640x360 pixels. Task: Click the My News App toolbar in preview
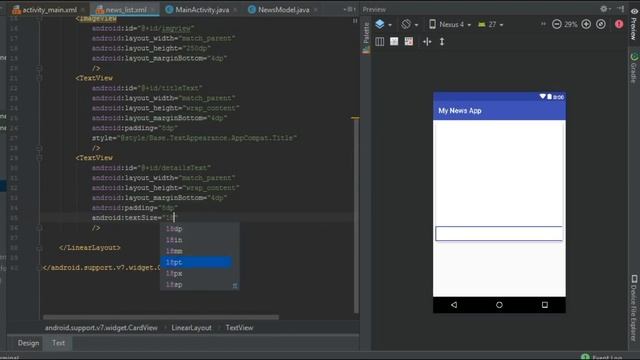click(x=499, y=111)
